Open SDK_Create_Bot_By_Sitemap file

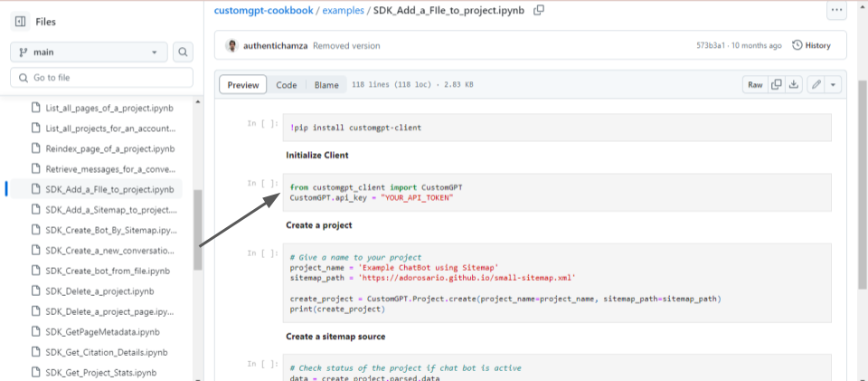tap(111, 230)
